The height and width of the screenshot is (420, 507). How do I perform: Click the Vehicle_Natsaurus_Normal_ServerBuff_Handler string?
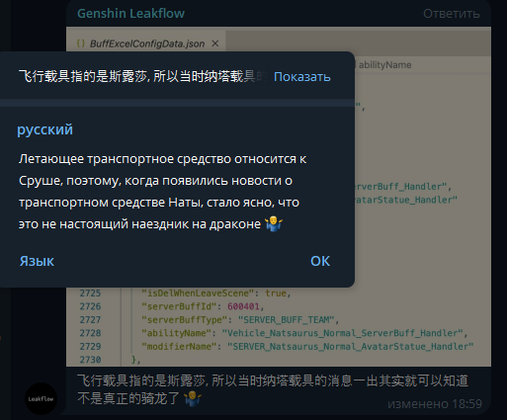(x=343, y=333)
